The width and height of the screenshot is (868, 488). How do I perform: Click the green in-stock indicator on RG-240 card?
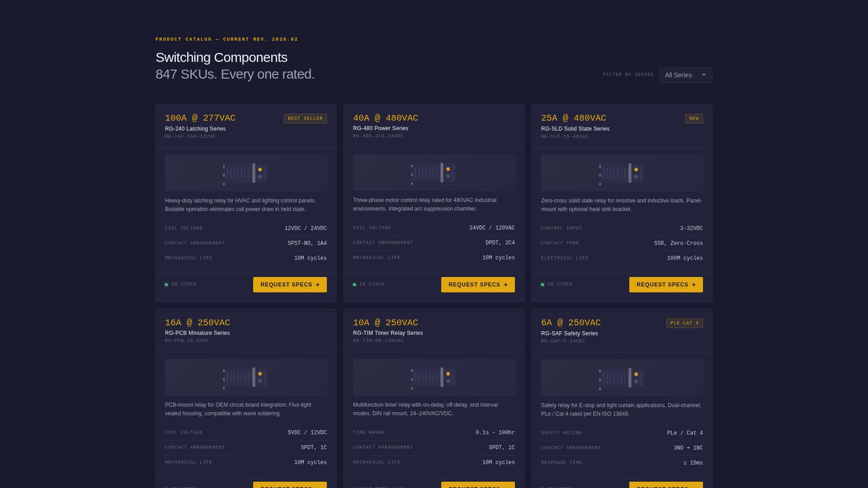(x=167, y=284)
